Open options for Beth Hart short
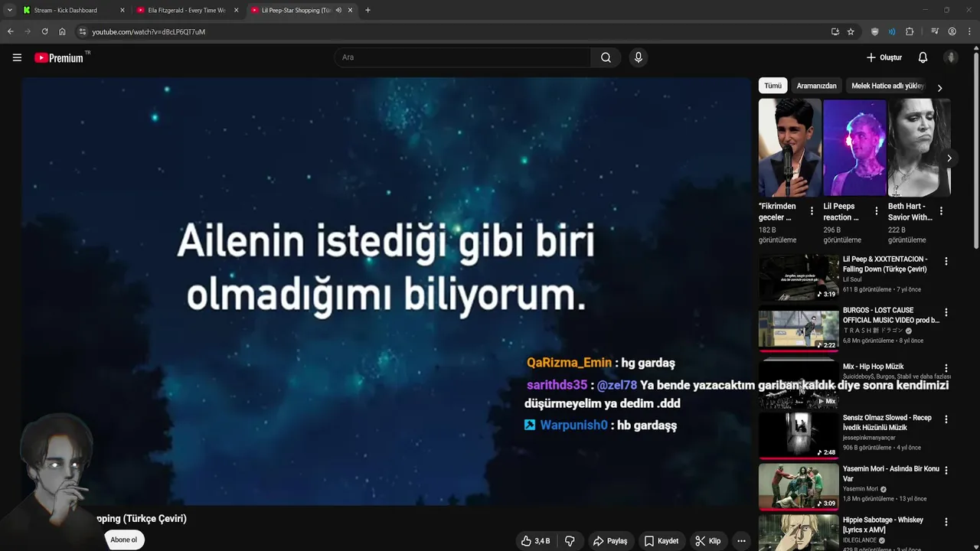 [941, 210]
